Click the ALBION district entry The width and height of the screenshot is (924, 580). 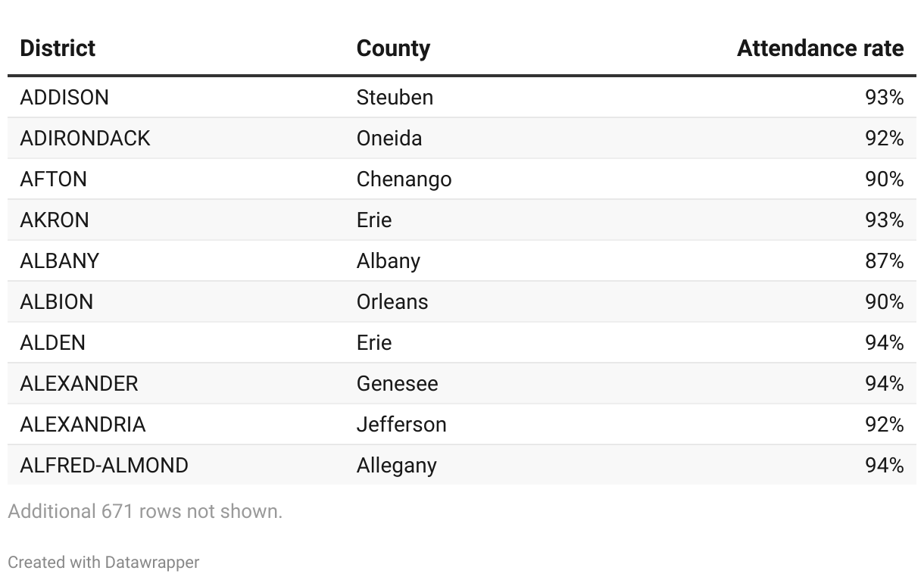coord(57,302)
